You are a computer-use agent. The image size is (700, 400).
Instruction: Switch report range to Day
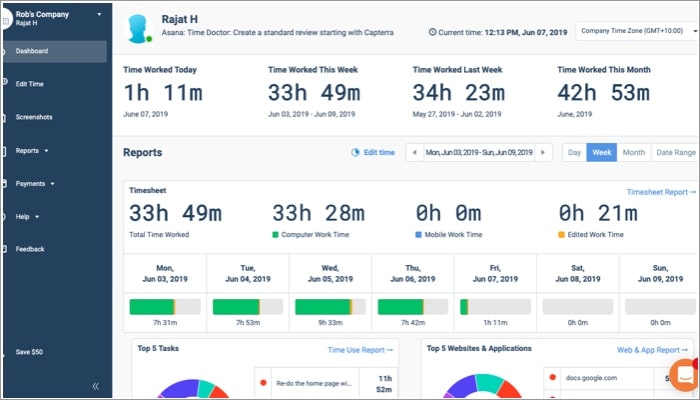click(574, 153)
